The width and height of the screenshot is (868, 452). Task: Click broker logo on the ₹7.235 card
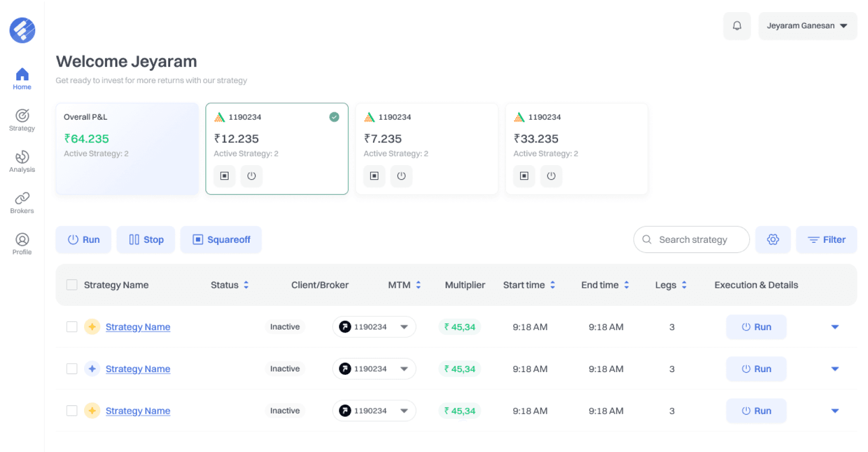pos(370,117)
